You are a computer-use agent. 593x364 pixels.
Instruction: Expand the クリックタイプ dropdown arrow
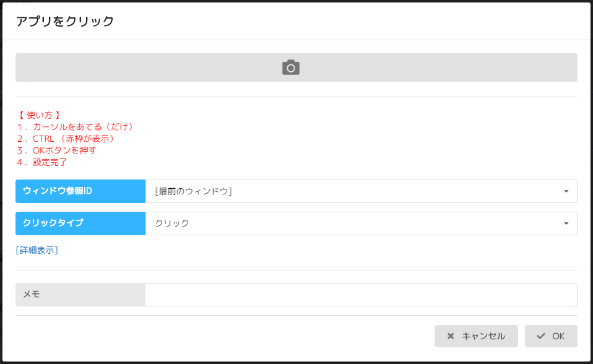click(566, 223)
